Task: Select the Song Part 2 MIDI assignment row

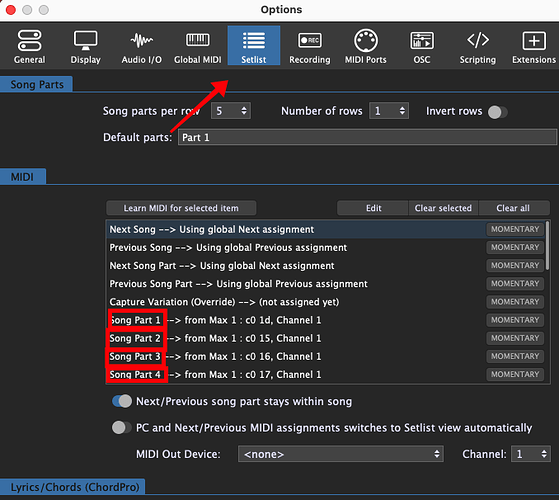Action: click(x=326, y=338)
